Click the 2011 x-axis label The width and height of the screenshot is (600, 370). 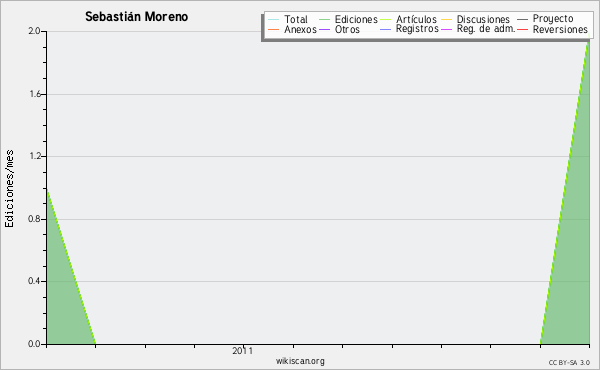242,351
